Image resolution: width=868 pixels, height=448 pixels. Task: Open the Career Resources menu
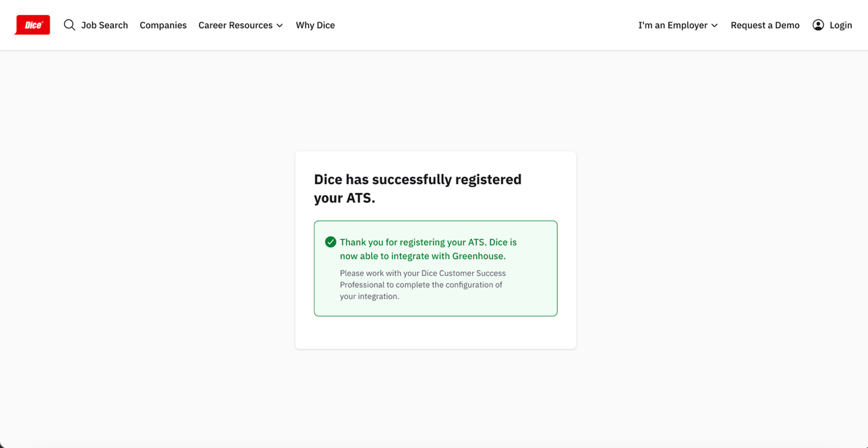coord(235,25)
